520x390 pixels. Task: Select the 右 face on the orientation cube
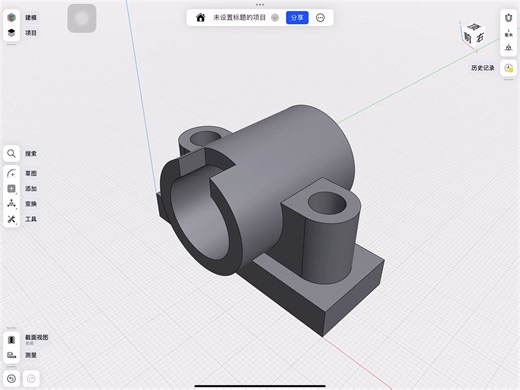coord(480,38)
